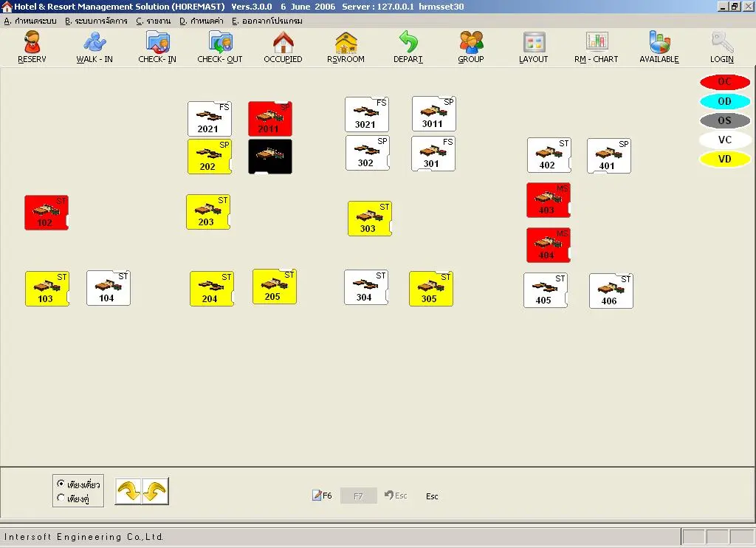756x548 pixels.
Task: Select white room 104 tile
Action: click(x=109, y=288)
